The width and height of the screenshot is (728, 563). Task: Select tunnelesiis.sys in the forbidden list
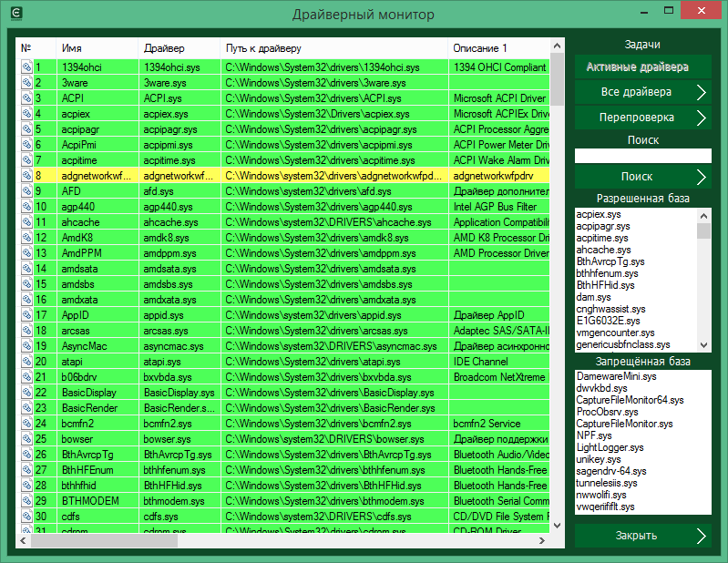coord(606,483)
